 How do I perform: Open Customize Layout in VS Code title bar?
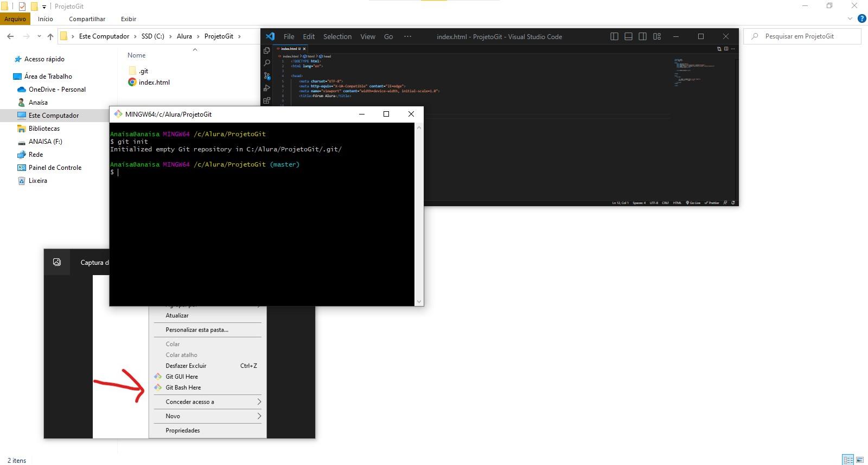pyautogui.click(x=657, y=36)
